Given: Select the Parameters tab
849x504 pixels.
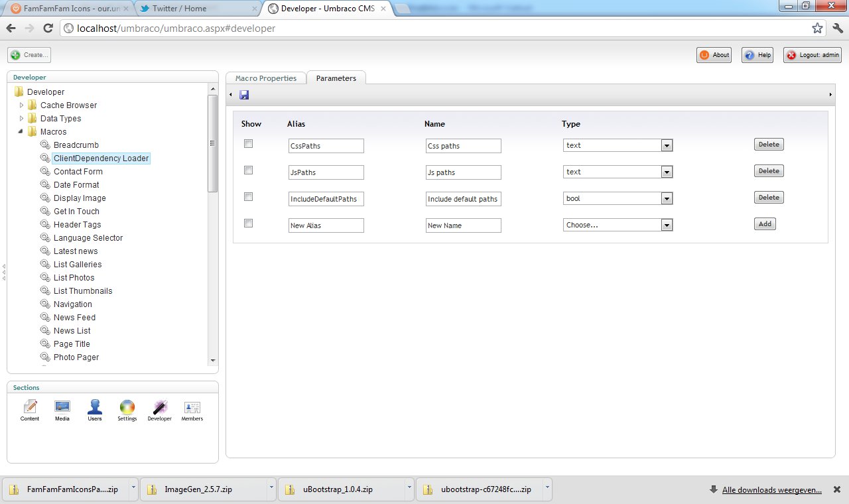Looking at the screenshot, I should tap(336, 78).
